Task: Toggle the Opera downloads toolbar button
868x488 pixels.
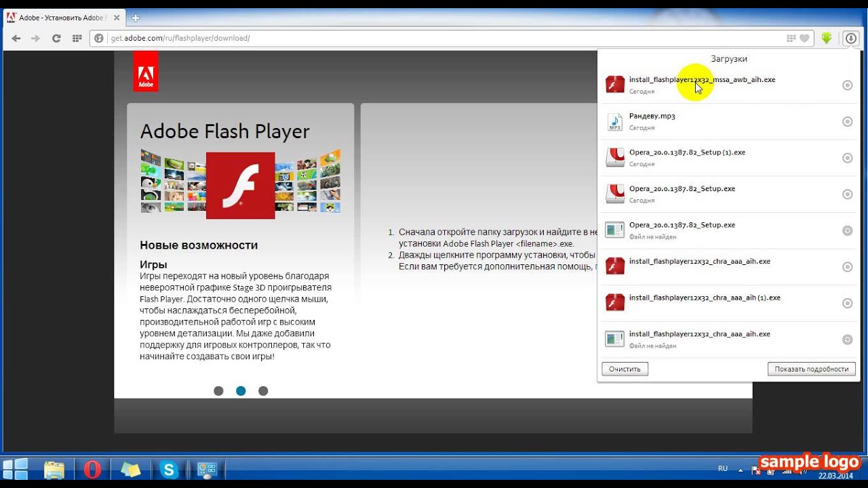Action: (x=850, y=39)
